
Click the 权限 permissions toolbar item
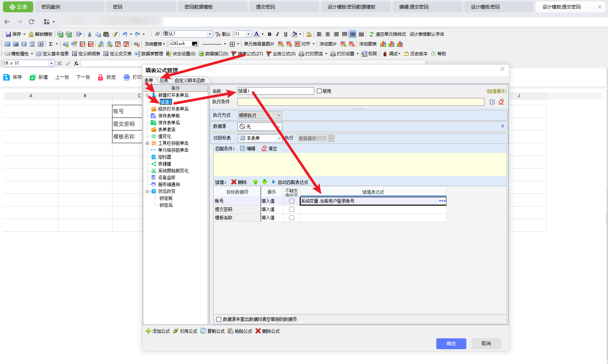click(x=369, y=54)
